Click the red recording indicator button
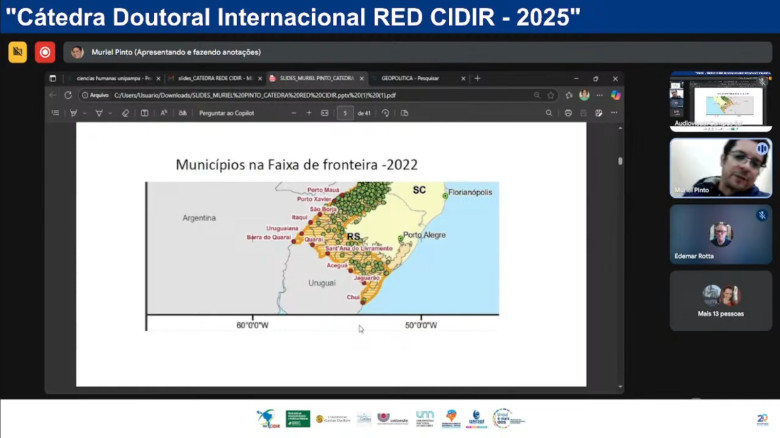 (x=45, y=52)
